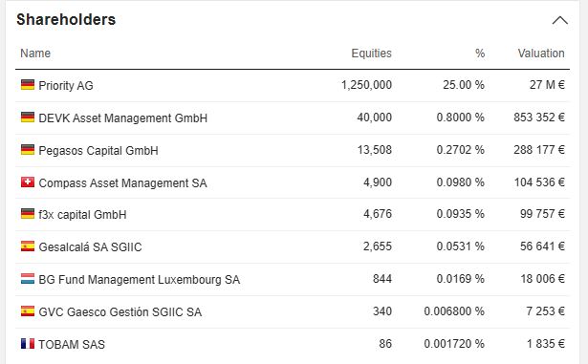588x364 pixels.
Task: Click the Name column header
Action: pyautogui.click(x=35, y=54)
